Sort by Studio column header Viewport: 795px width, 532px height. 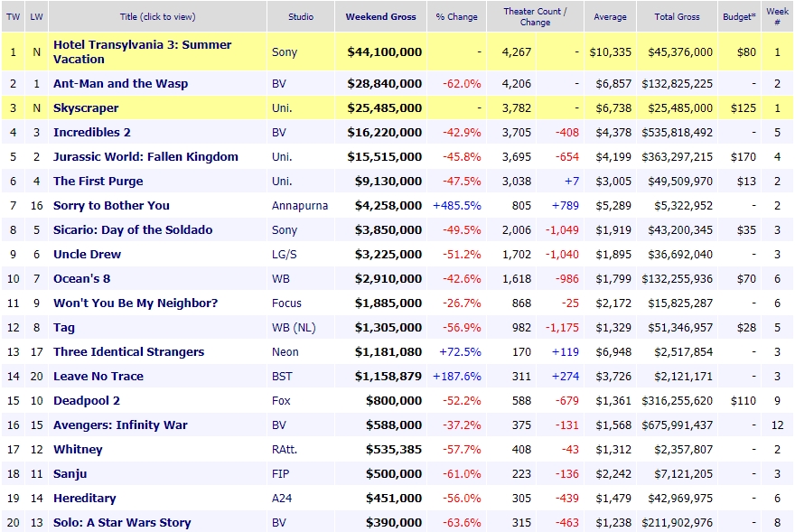(301, 17)
